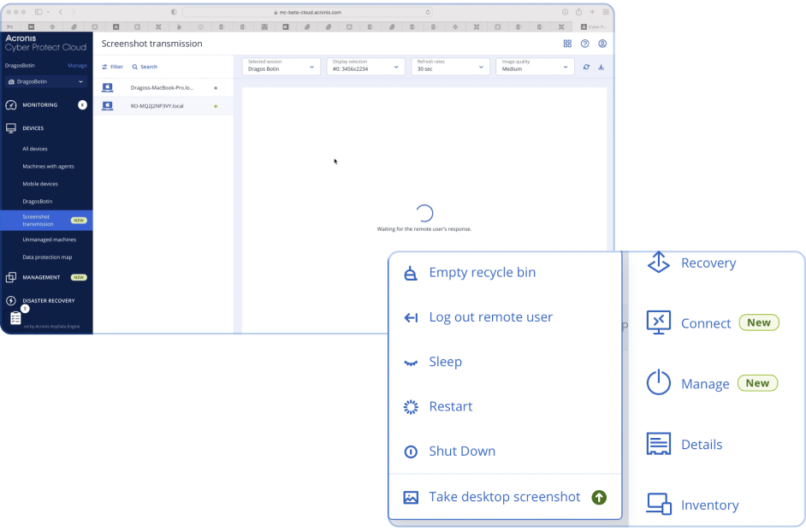Download the screenshot using the download icon

tap(601, 67)
